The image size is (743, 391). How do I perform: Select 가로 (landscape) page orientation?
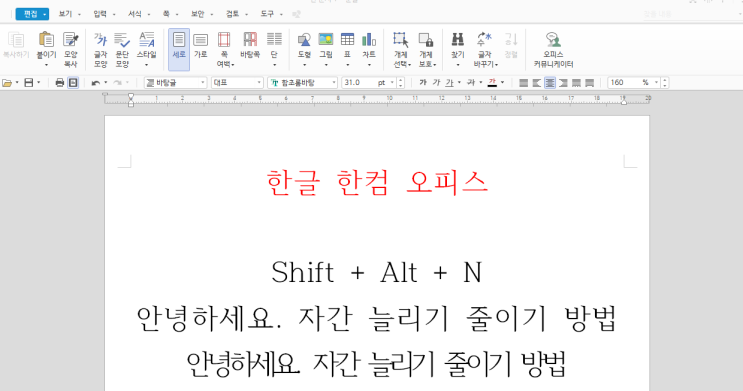tap(200, 45)
